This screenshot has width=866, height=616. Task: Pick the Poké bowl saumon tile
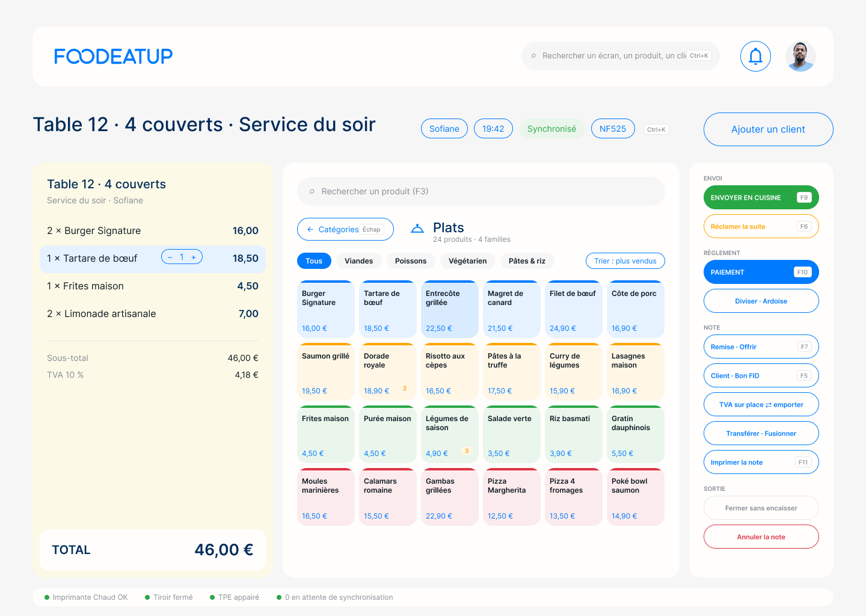pos(636,497)
